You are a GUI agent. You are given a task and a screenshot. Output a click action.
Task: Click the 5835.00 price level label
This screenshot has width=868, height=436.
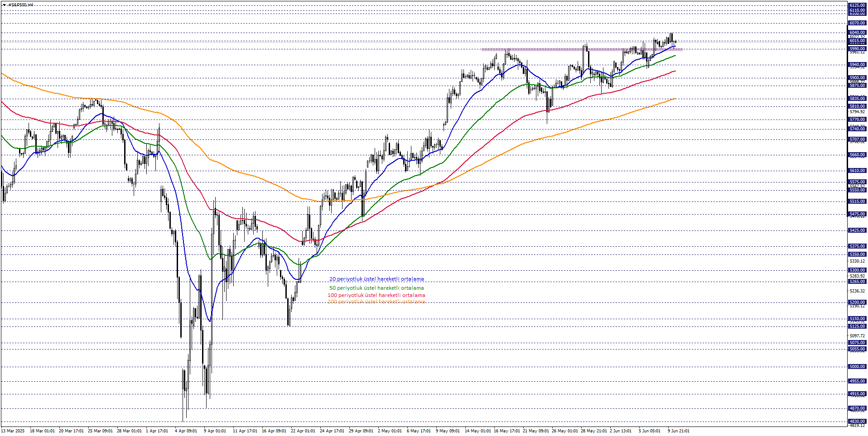click(857, 99)
